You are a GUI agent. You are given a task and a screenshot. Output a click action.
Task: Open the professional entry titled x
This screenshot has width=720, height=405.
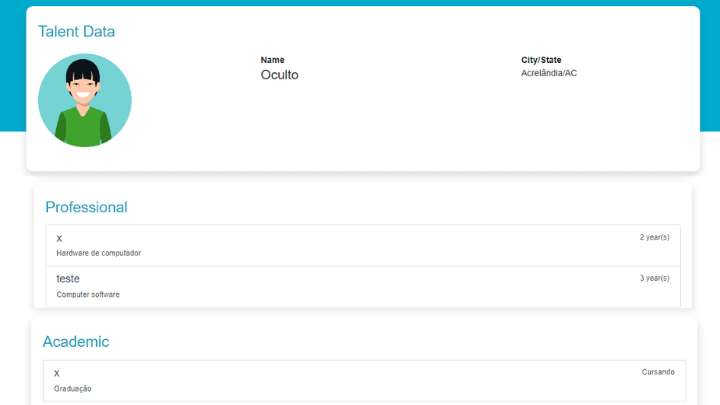coord(60,238)
